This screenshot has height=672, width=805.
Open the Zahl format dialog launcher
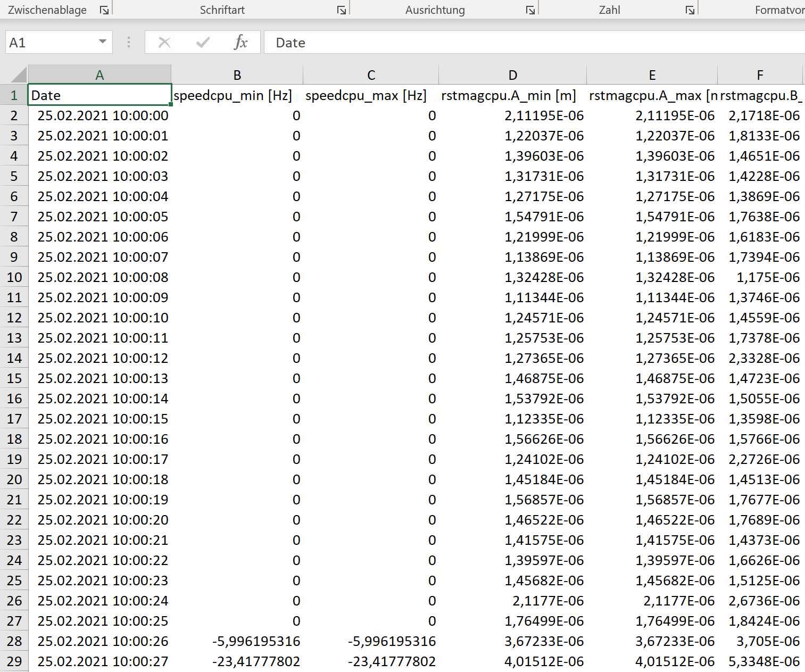tap(690, 10)
